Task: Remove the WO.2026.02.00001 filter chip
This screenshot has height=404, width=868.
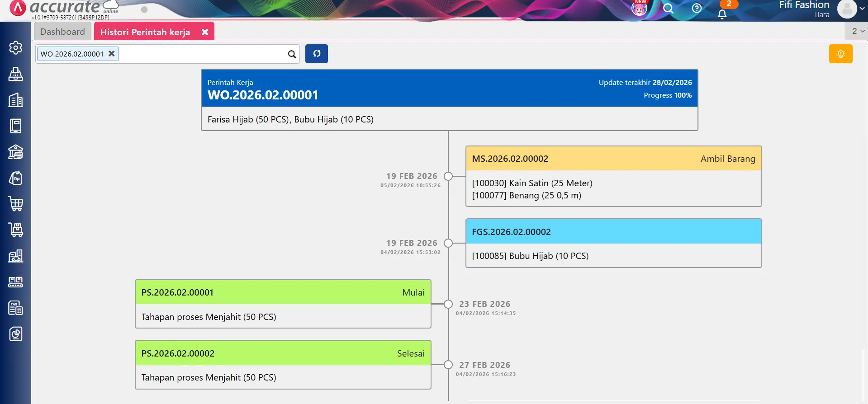Action: click(112, 53)
